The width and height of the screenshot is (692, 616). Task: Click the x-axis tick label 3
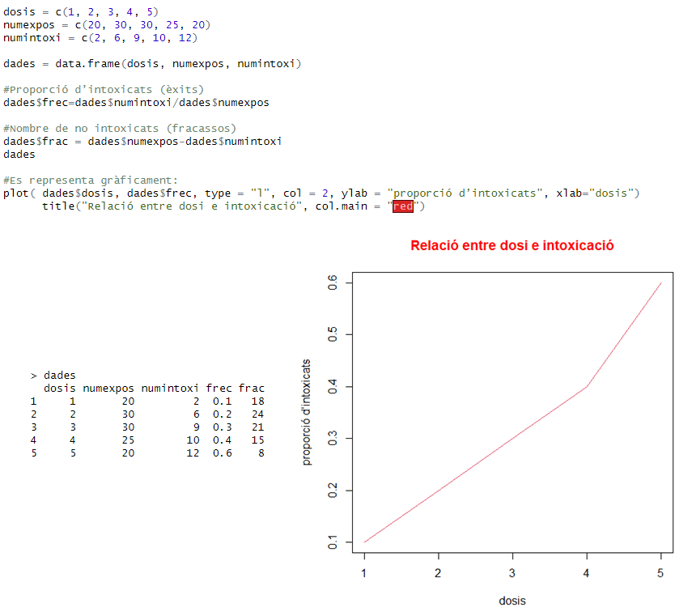(x=512, y=573)
